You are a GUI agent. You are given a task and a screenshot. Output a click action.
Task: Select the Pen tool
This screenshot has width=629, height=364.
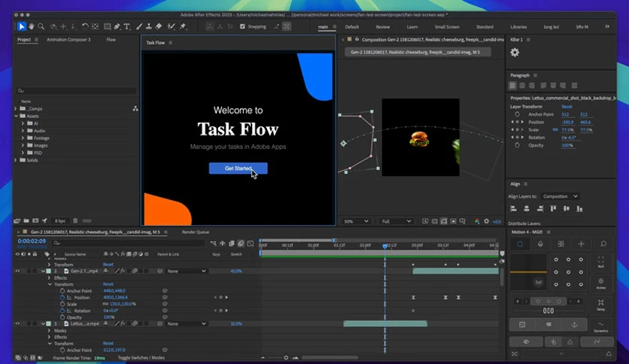coord(117,26)
